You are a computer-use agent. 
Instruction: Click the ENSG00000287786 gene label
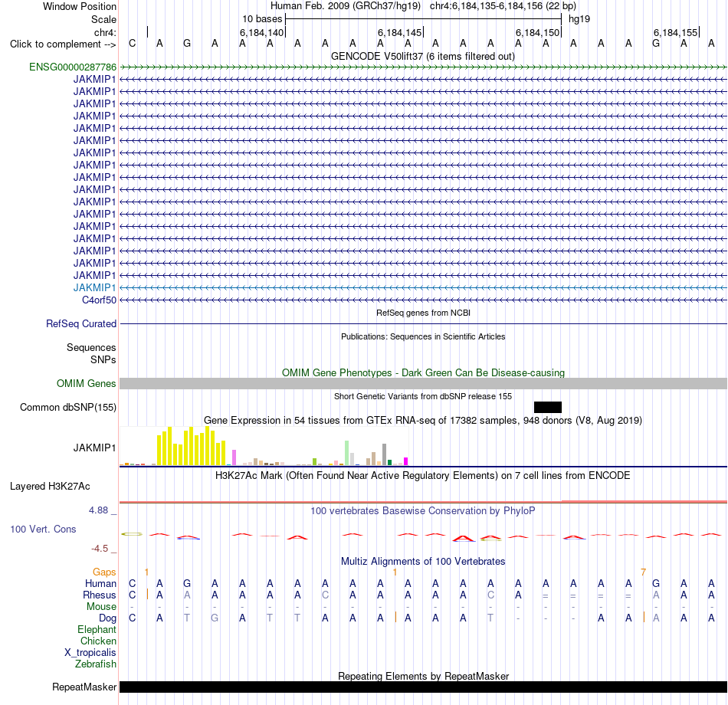73,67
